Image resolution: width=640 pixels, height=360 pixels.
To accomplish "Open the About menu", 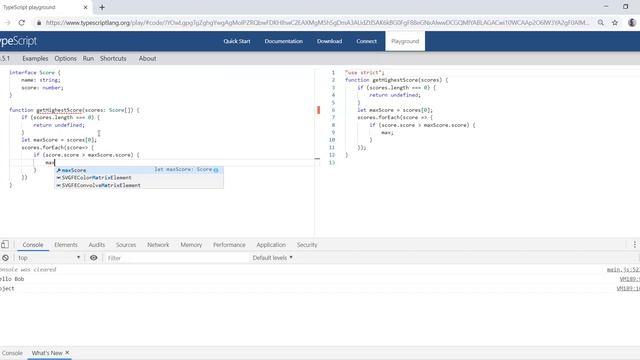I will (147, 58).
